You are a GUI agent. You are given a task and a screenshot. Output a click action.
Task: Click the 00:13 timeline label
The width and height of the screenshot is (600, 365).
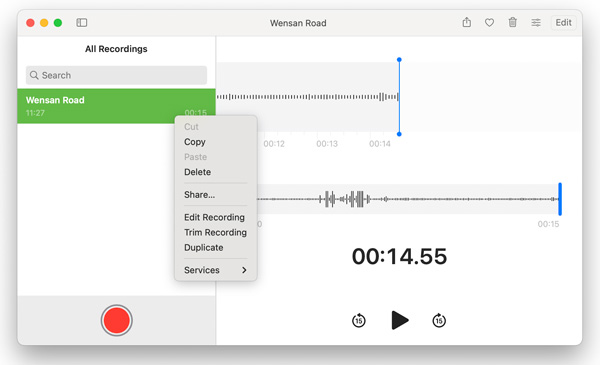[x=327, y=144]
